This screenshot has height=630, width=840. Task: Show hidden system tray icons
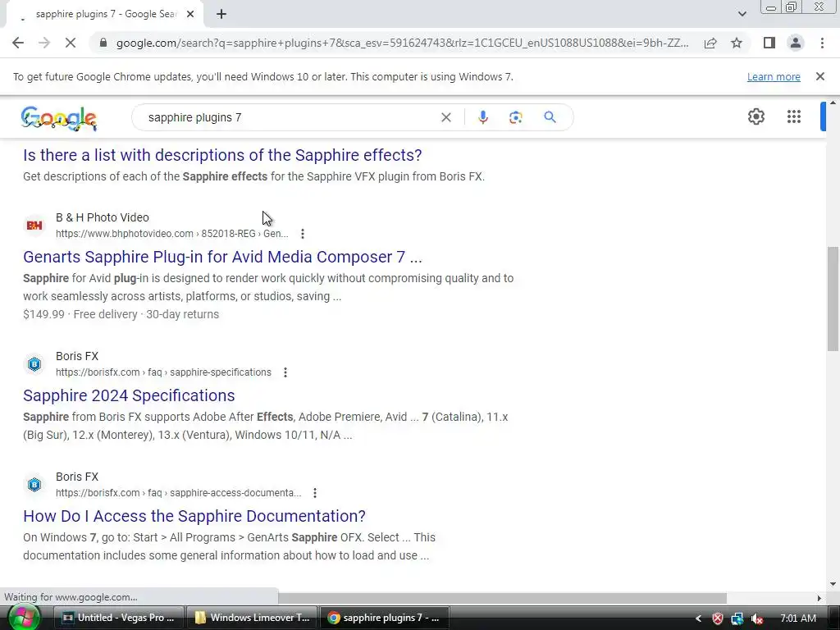(698, 619)
